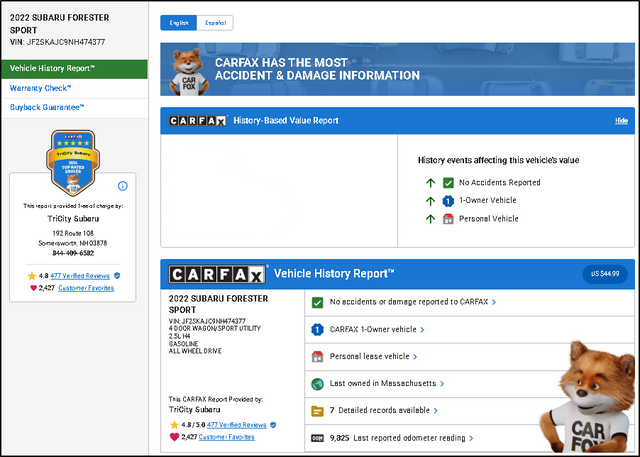This screenshot has width=640, height=457.
Task: Click the green check by No Accidents Reported
Action: [448, 183]
